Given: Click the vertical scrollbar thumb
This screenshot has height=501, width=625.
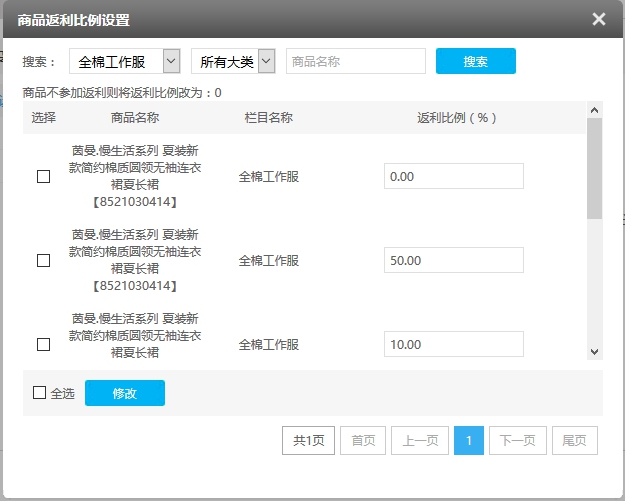Looking at the screenshot, I should 594,168.
